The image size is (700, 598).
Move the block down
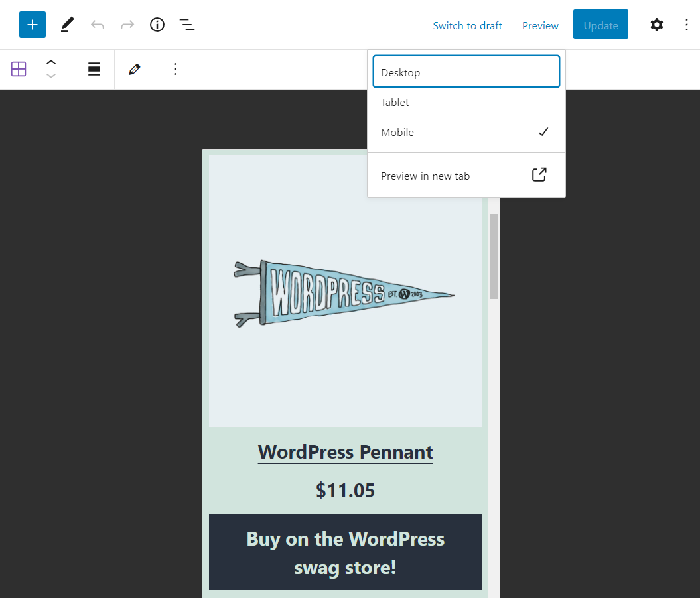pos(51,76)
